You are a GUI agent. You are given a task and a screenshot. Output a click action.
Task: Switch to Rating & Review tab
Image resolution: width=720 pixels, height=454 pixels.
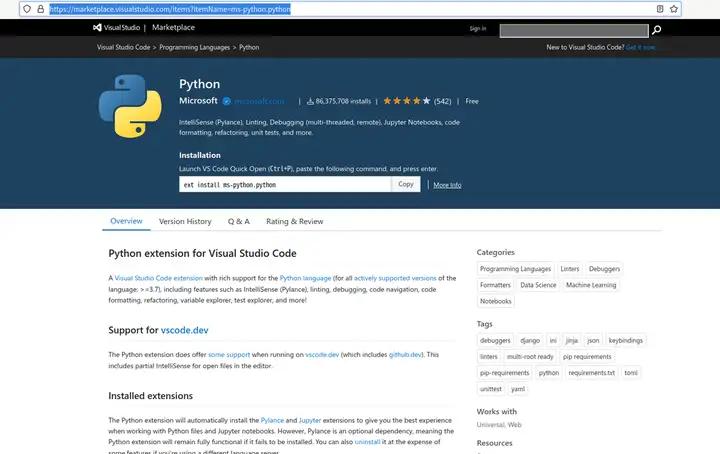[295, 221]
